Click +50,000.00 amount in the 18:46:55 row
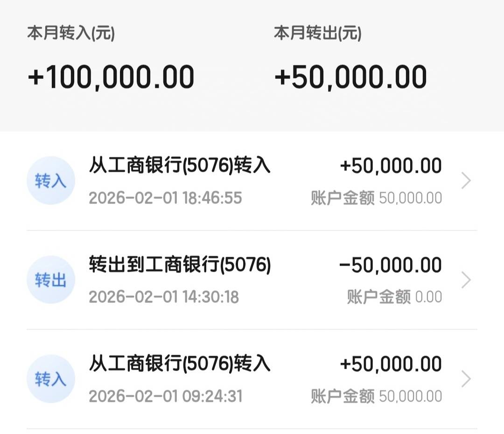Screen dimensions: 504x434 click(391, 166)
